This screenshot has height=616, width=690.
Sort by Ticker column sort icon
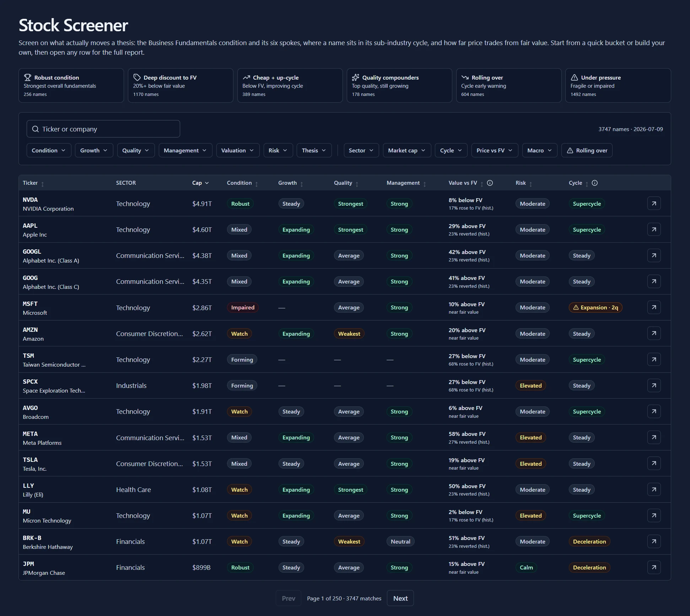43,184
